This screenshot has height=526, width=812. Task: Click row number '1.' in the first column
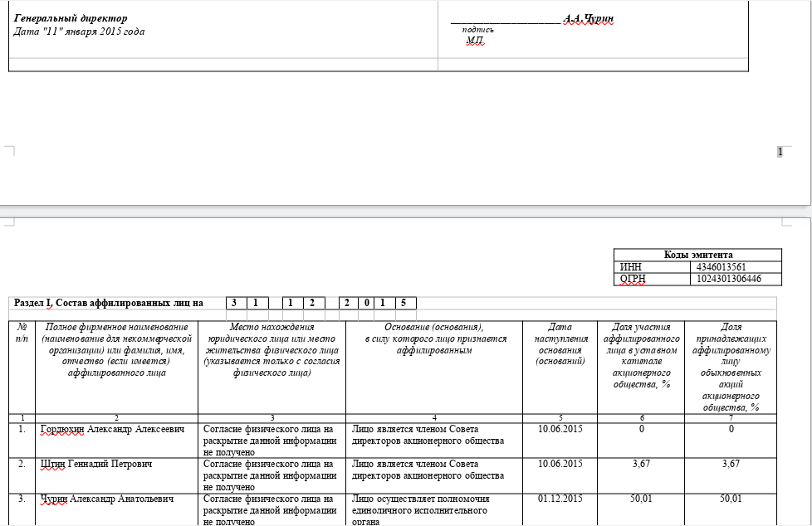coord(22,429)
